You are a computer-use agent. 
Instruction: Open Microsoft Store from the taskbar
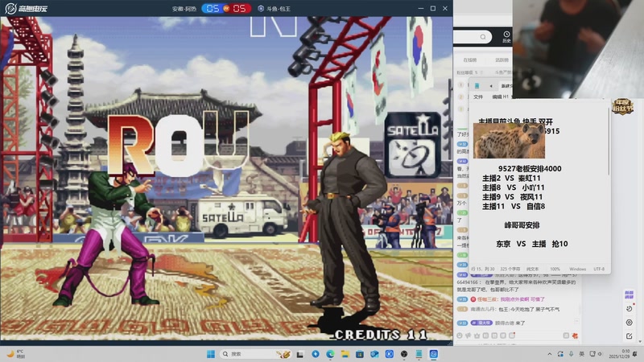pos(360,354)
